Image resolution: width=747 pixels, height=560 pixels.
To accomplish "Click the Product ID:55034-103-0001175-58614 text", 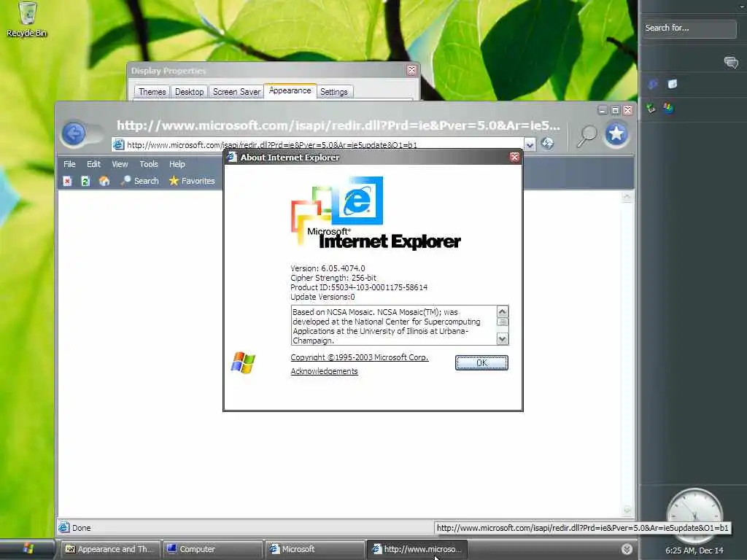I will [359, 287].
